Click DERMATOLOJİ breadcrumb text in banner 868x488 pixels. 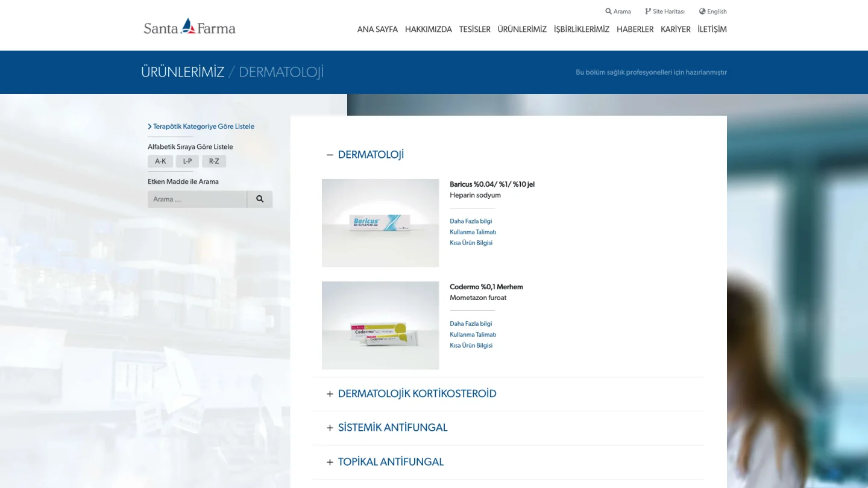281,72
